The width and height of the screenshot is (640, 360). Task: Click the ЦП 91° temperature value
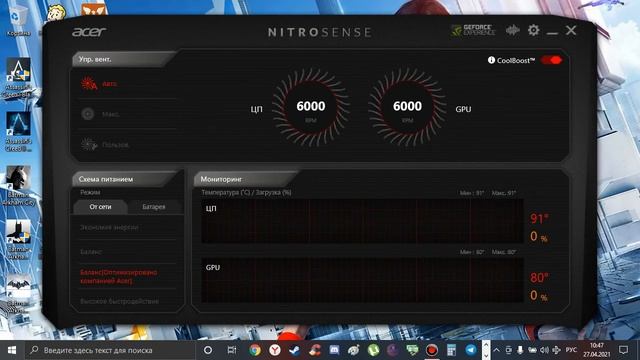coord(539,219)
